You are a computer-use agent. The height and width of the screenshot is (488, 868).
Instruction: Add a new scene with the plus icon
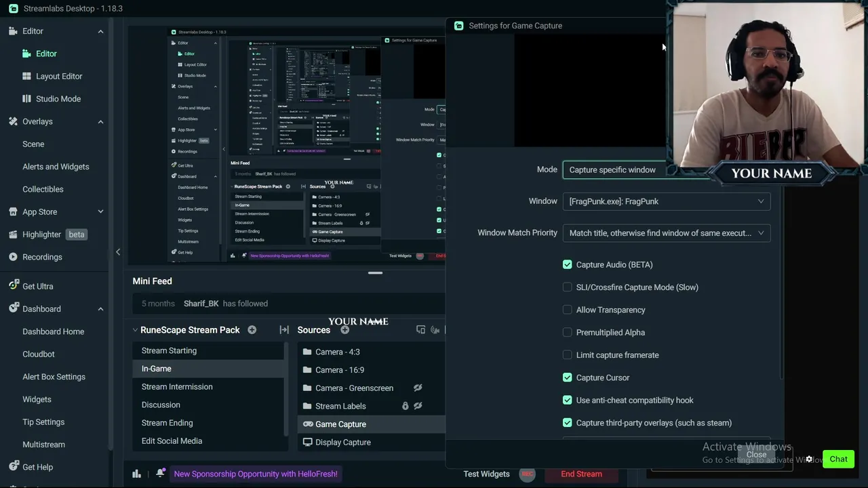tap(252, 330)
